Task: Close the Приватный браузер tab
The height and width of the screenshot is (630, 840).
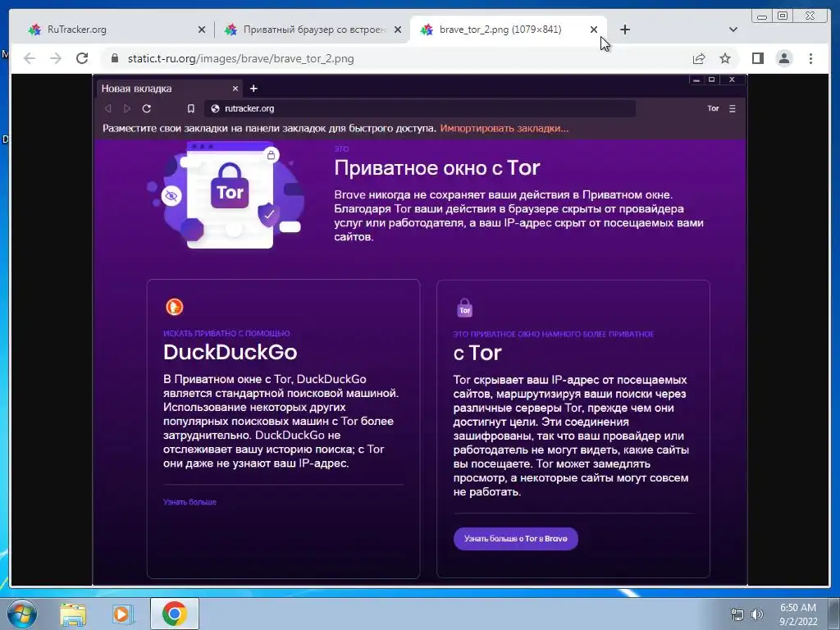Action: pos(398,30)
